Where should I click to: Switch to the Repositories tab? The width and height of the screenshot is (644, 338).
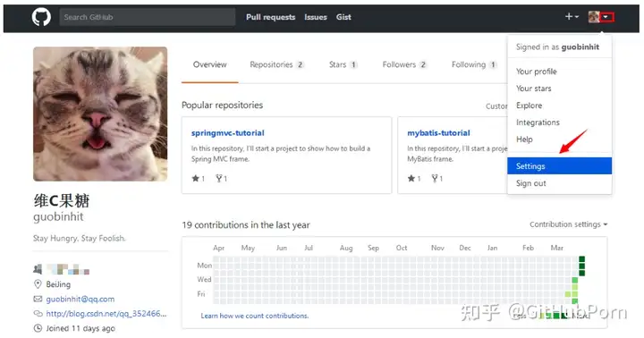276,64
